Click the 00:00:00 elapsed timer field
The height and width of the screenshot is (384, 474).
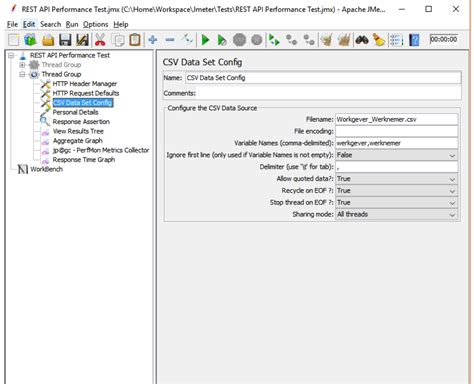point(443,39)
